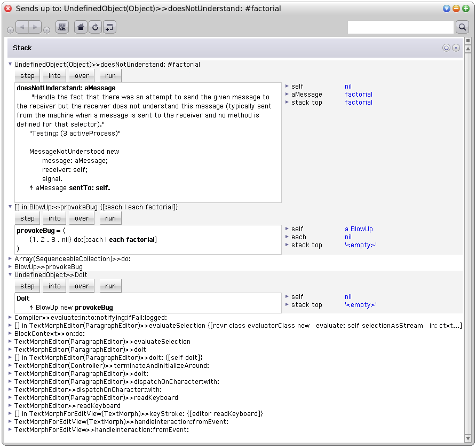This screenshot has height=448, width=476.
Task: Click into in the DoIt frame
Action: click(54, 286)
